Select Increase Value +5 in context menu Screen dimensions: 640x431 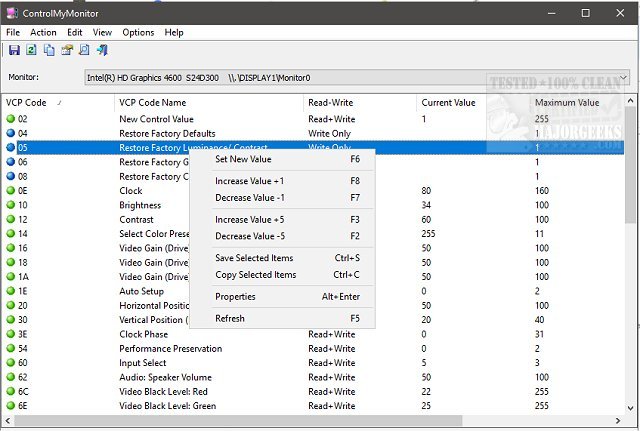pyautogui.click(x=250, y=219)
